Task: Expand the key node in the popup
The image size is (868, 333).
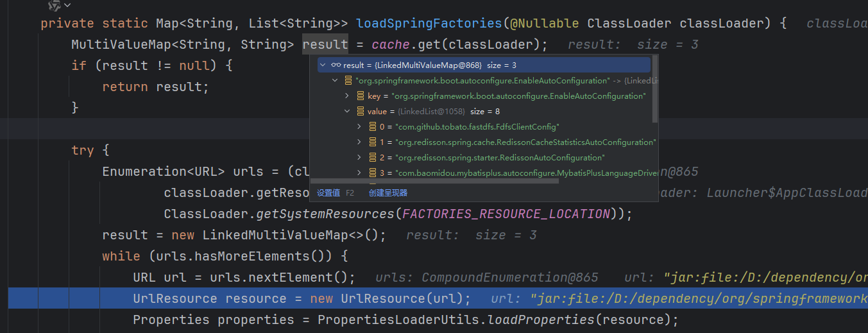Action: 347,96
